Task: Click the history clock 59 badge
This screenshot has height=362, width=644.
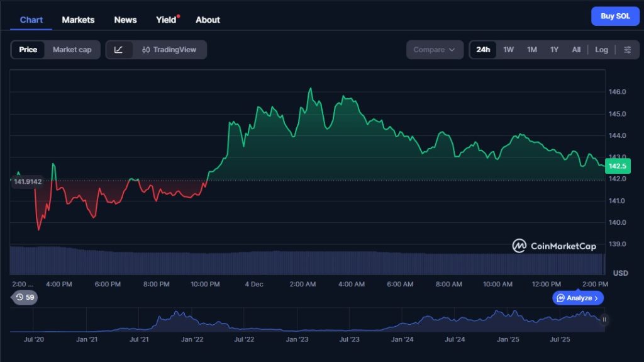Action: [x=25, y=297]
